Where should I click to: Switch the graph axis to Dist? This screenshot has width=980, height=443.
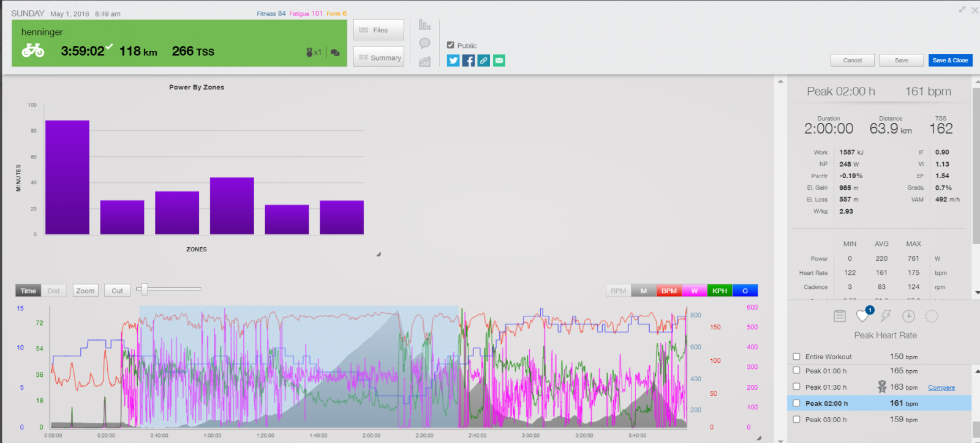point(54,291)
